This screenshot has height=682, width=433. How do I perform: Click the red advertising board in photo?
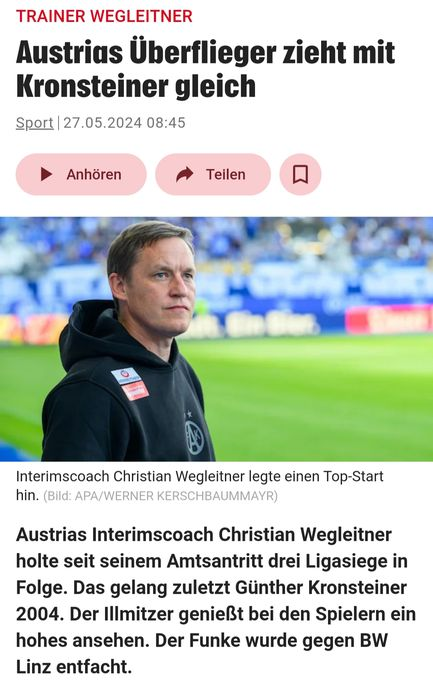click(389, 320)
